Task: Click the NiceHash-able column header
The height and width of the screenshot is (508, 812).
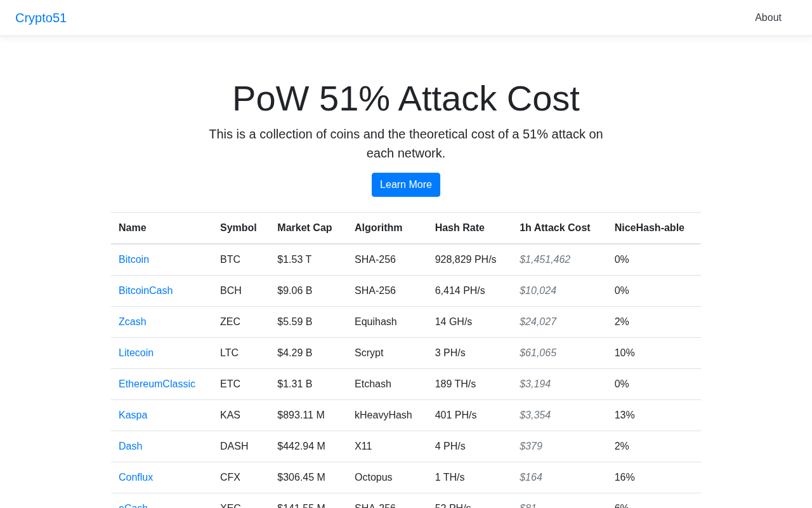Action: tap(649, 228)
